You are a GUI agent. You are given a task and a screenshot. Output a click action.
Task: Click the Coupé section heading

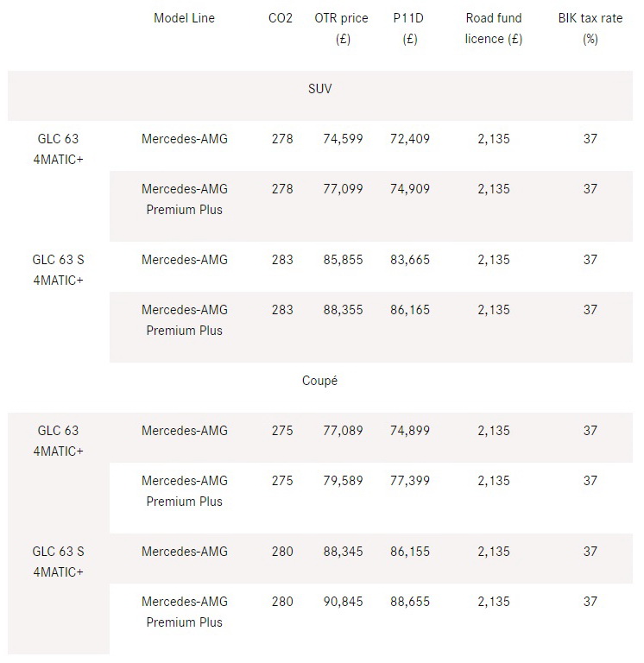(320, 381)
